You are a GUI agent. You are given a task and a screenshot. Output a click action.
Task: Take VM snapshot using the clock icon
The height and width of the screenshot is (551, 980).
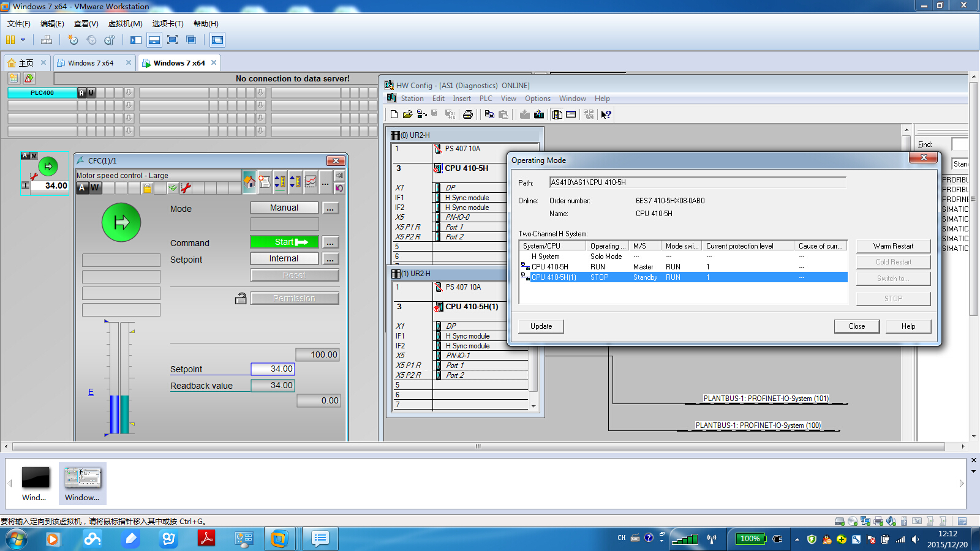coord(73,40)
